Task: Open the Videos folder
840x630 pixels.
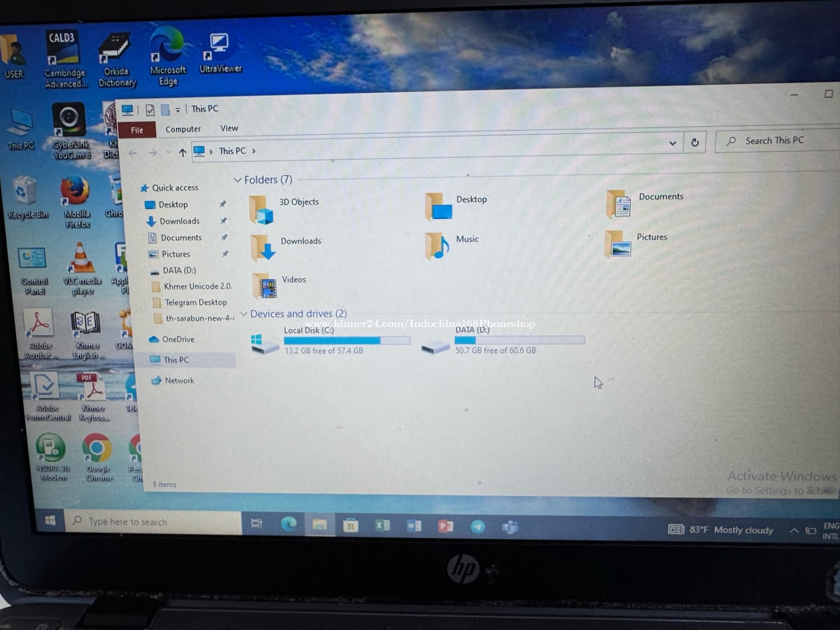Action: pos(264,286)
